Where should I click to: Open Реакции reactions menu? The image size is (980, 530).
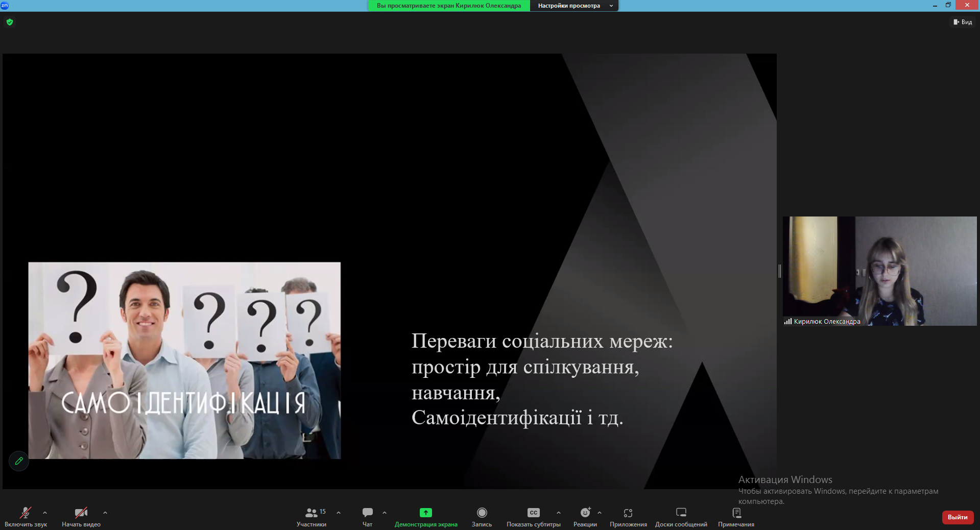585,517
